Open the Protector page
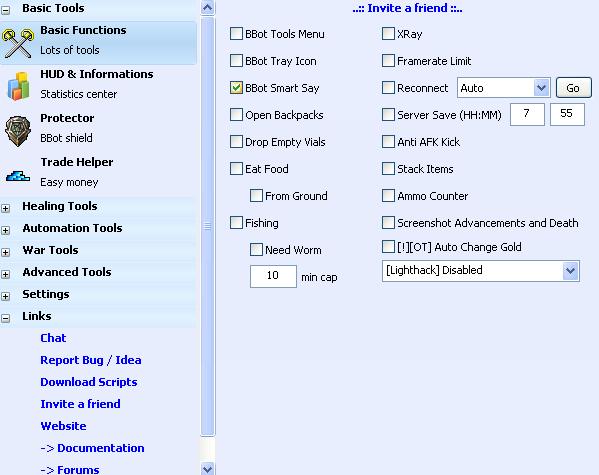Image resolution: width=599 pixels, height=475 pixels. coord(99,131)
